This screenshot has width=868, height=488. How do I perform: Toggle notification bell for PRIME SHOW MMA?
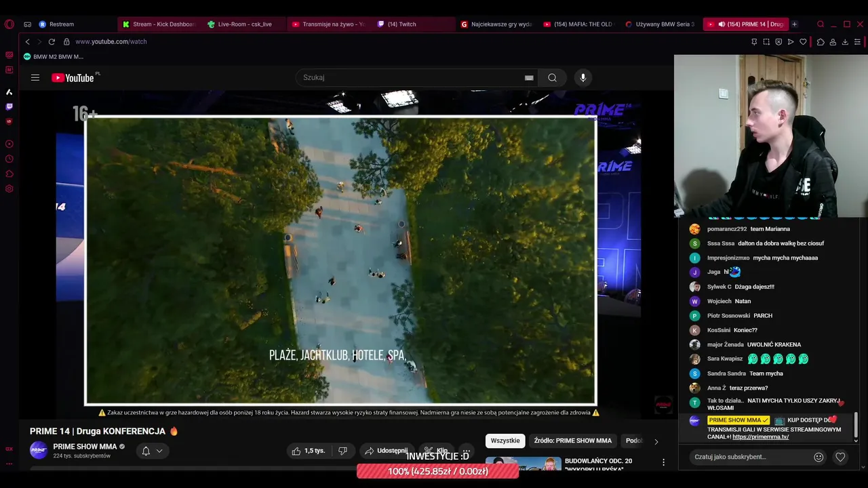tap(152, 451)
